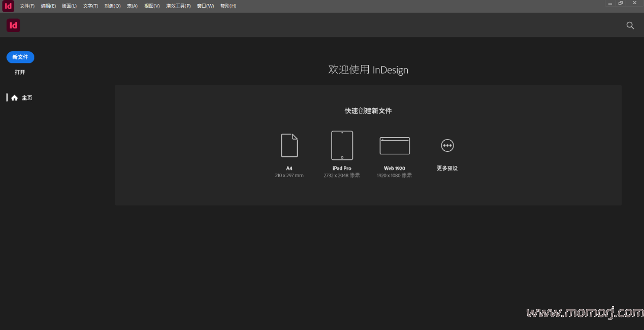Open the search magnifier icon
The image size is (644, 330).
[x=630, y=25]
